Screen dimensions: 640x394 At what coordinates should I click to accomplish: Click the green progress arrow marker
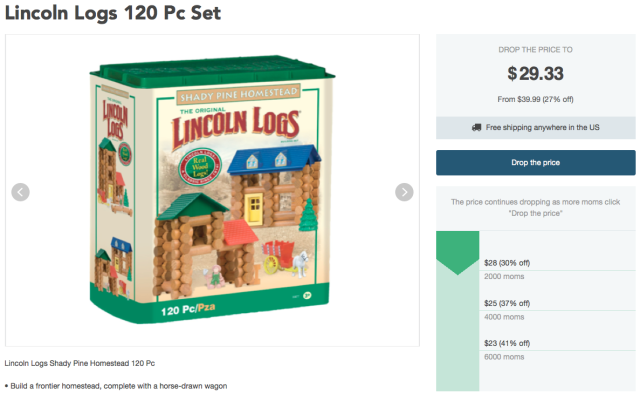click(458, 253)
